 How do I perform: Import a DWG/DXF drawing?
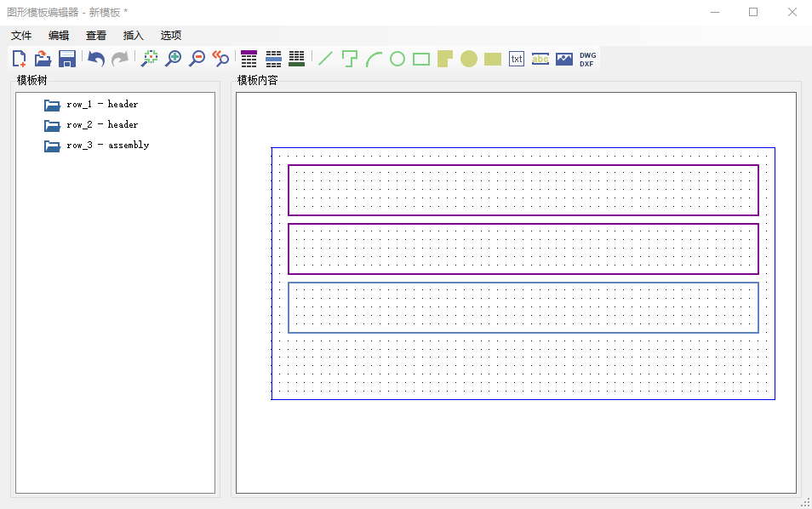[x=588, y=59]
